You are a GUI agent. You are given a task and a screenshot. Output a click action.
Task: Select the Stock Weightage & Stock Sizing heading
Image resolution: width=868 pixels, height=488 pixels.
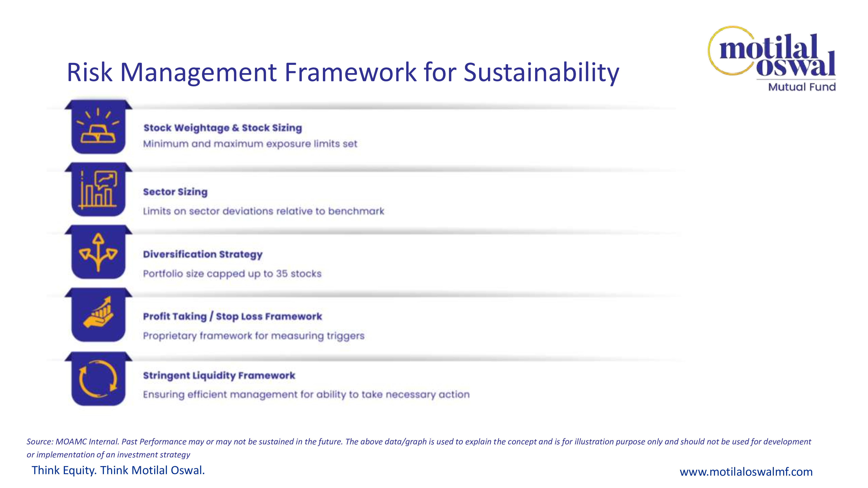(222, 128)
